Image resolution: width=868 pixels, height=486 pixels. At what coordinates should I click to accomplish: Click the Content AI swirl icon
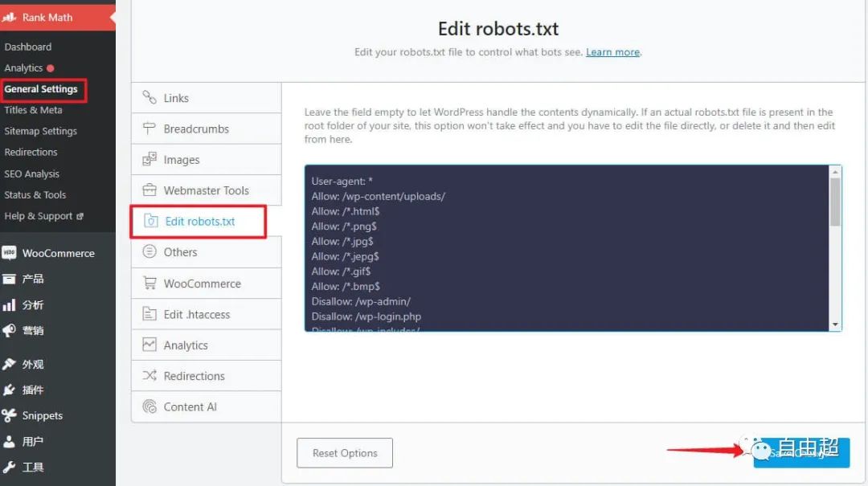pyautogui.click(x=149, y=406)
